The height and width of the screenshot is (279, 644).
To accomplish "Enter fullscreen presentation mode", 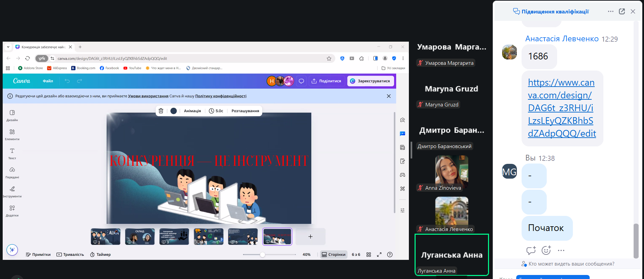I will point(379,254).
